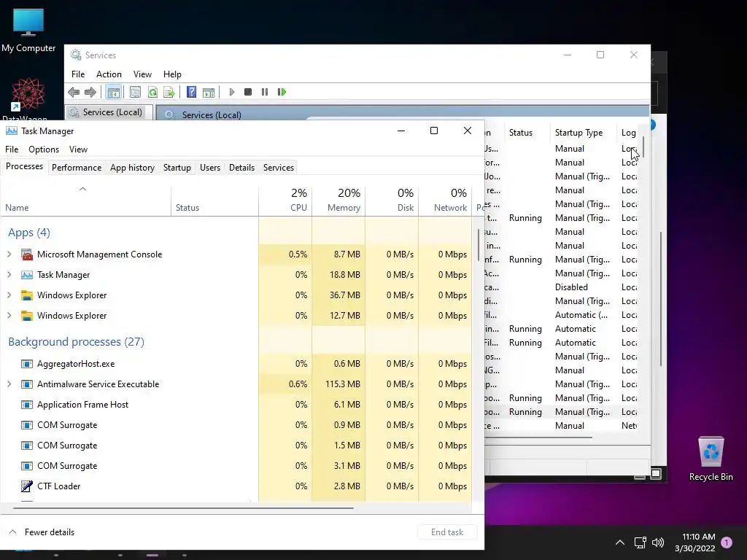Click Task Manager horizontal scrollbar

point(183,508)
